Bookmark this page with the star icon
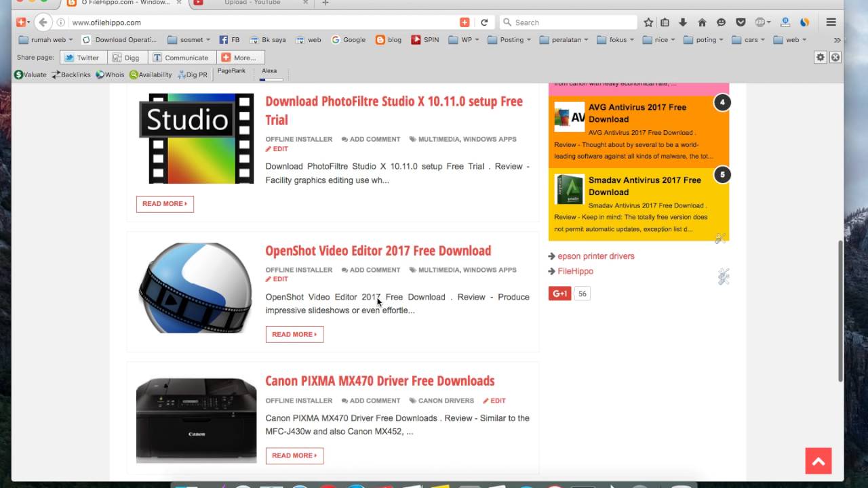The height and width of the screenshot is (488, 868). pyautogui.click(x=648, y=22)
